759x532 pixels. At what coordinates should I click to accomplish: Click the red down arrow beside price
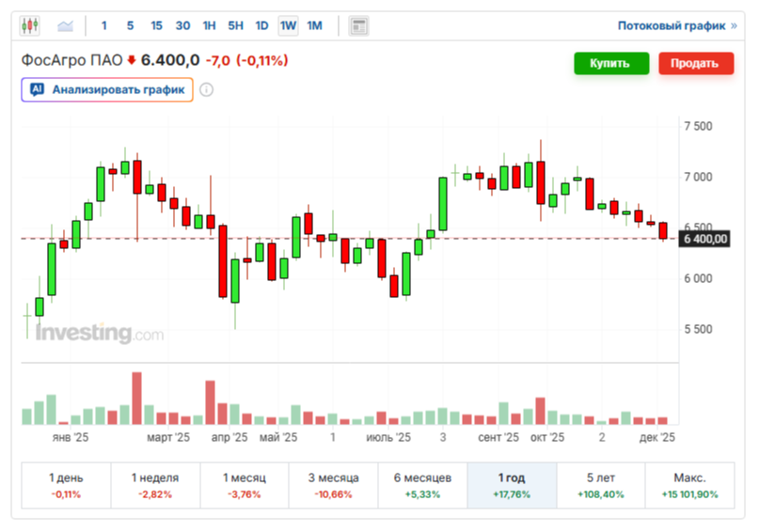pos(131,60)
